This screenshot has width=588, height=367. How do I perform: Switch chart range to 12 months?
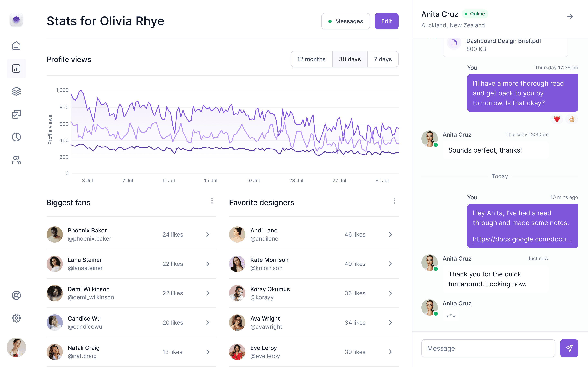click(311, 59)
